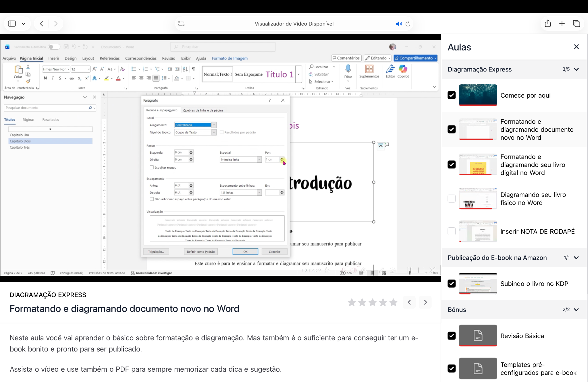Image resolution: width=588 pixels, height=382 pixels.
Task: Open the browser sidebar panel icon
Action: [12, 24]
